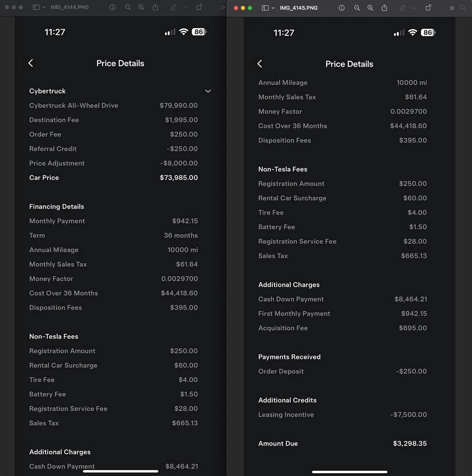Show image info in IMG_4145.PNG window
The image size is (472, 476).
pyautogui.click(x=342, y=8)
